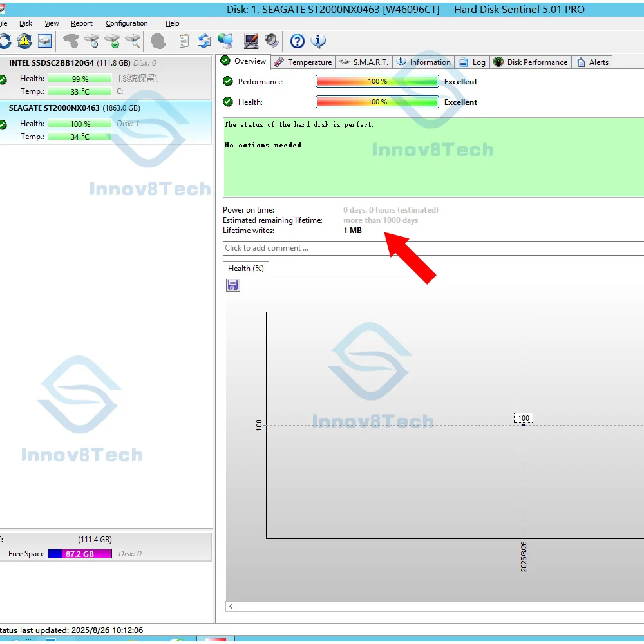
Task: Click the globe and monitor network icon
Action: (x=225, y=41)
